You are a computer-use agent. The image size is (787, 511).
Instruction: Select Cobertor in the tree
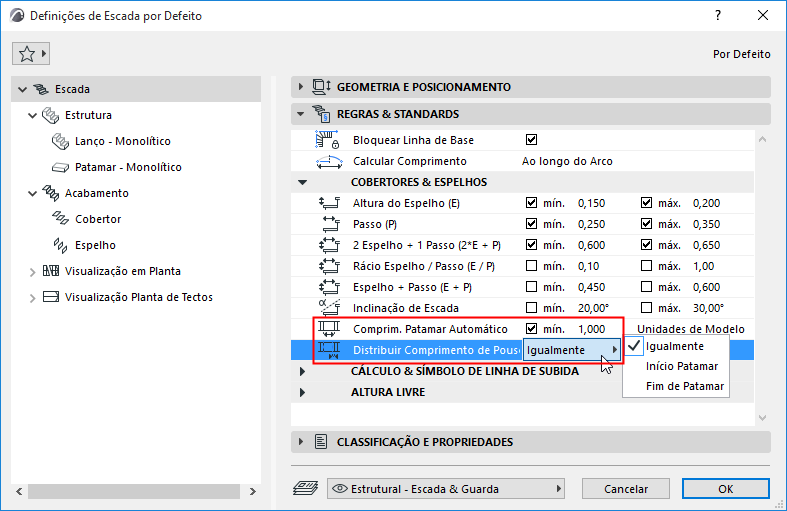(98, 219)
